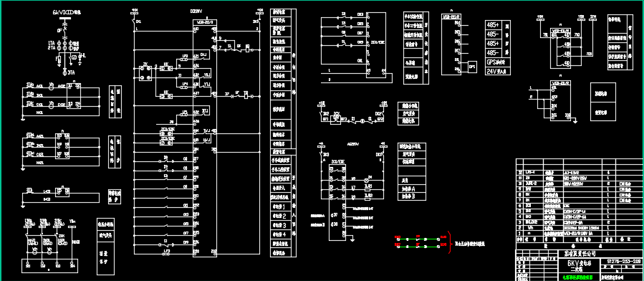
Task: Click the topmost 485- cell
Action: click(494, 34)
